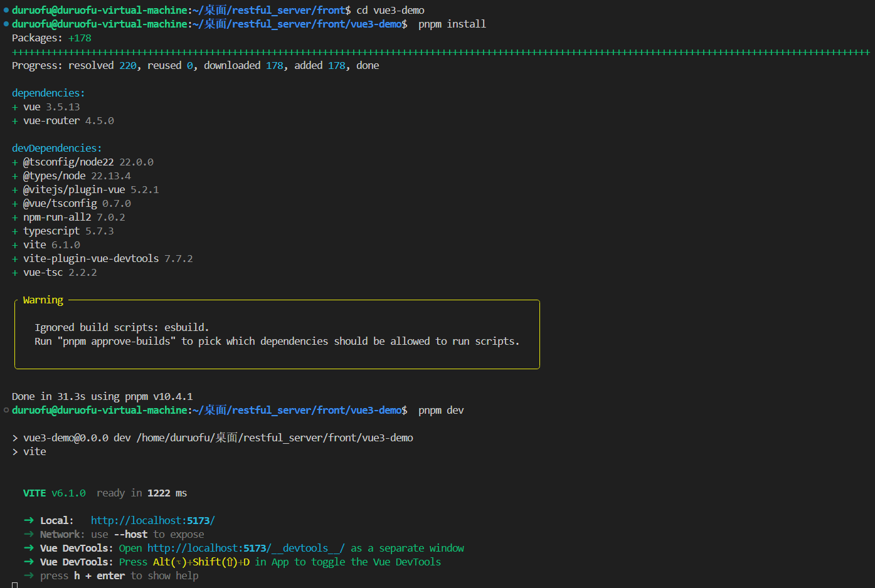Click the blue dot beside "pnpm install" command
875x588 pixels.
(x=6, y=24)
